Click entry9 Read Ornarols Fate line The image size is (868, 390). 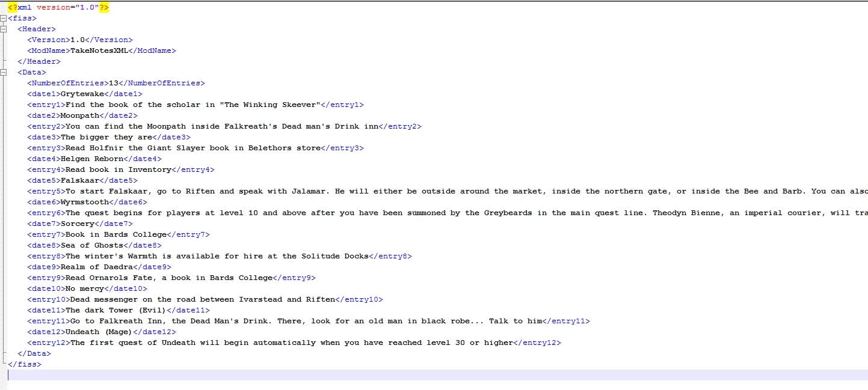click(171, 278)
